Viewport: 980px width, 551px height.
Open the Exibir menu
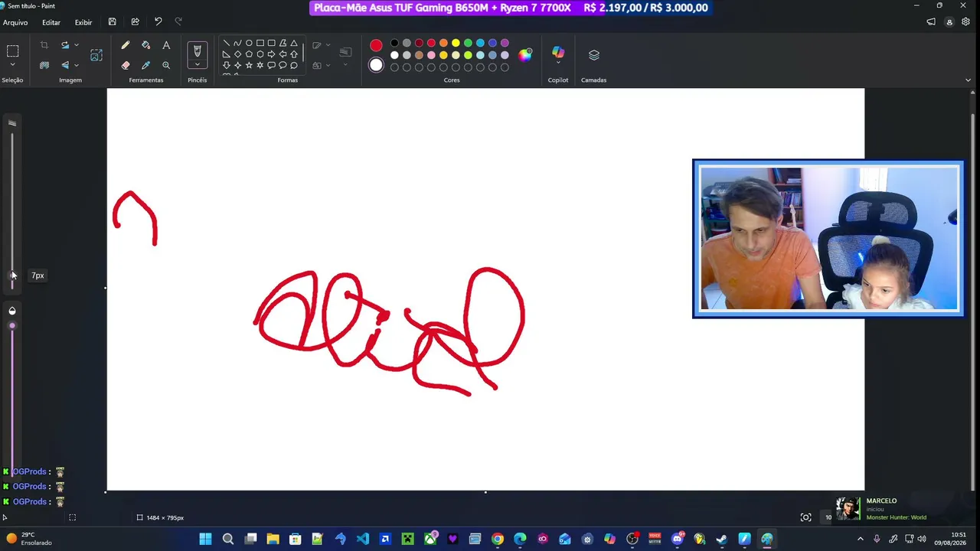click(x=83, y=22)
